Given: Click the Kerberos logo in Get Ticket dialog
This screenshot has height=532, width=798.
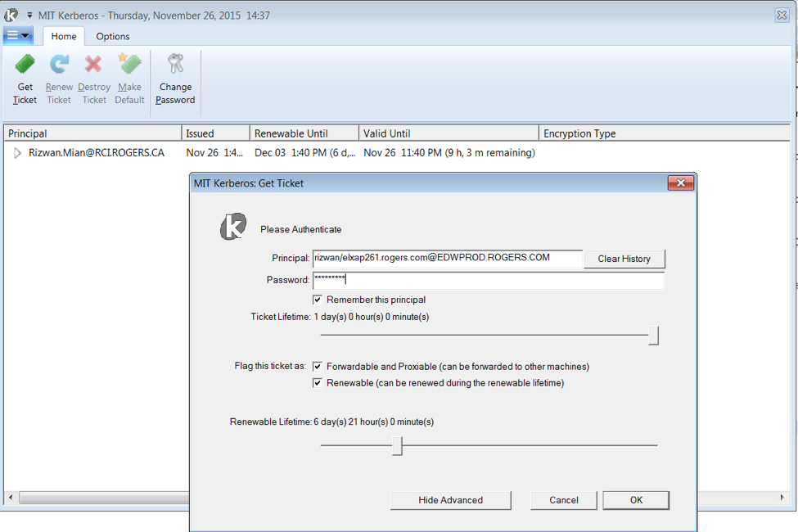Looking at the screenshot, I should click(233, 227).
